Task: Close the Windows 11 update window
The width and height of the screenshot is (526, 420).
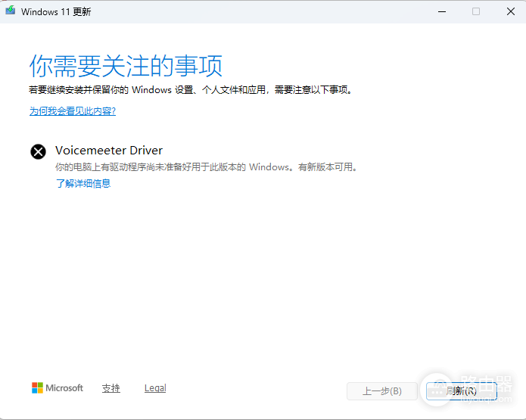Action: point(511,12)
